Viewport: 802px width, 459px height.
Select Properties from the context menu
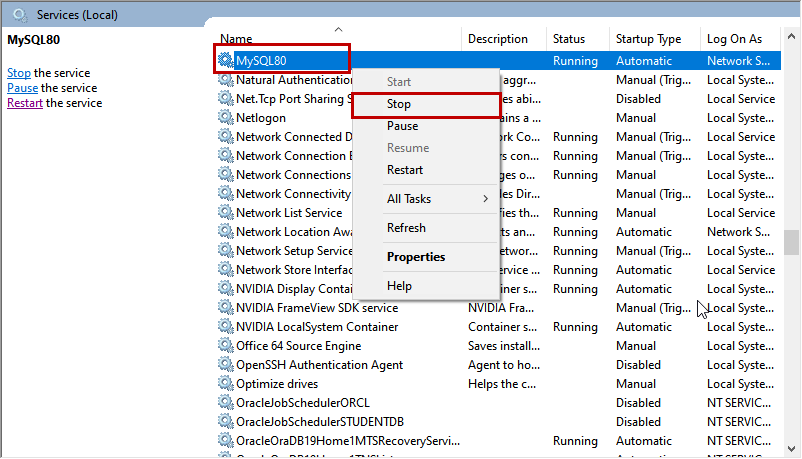pos(416,257)
